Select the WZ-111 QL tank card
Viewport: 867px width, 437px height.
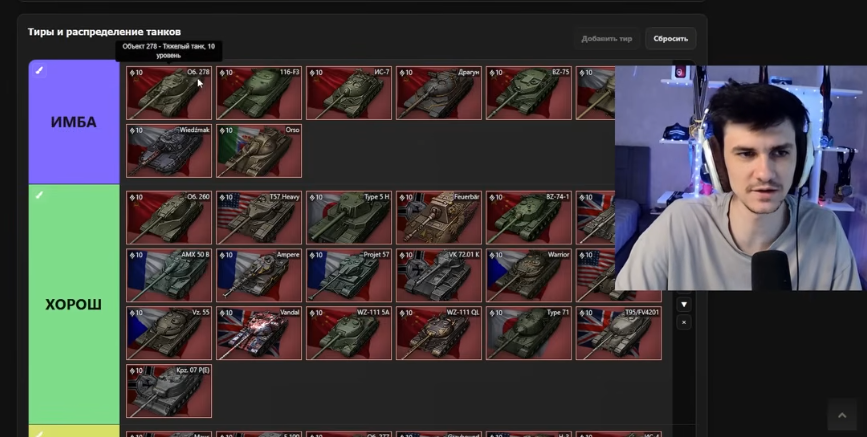point(439,333)
